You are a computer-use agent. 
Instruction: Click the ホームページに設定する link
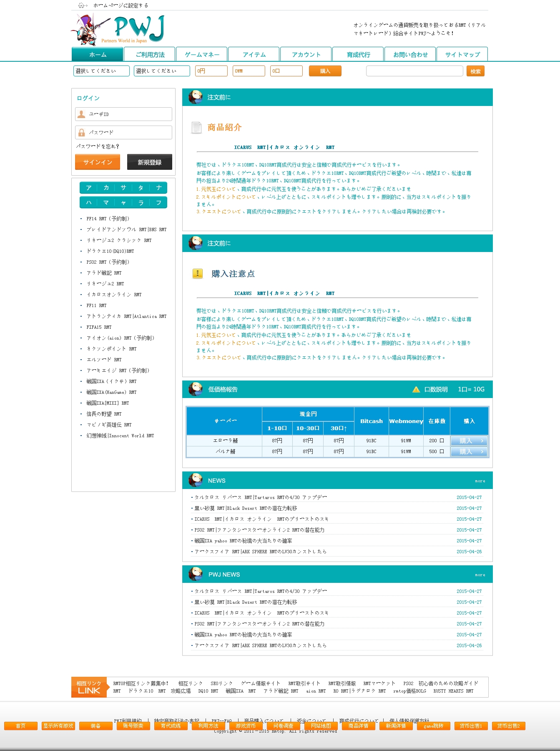coord(121,5)
